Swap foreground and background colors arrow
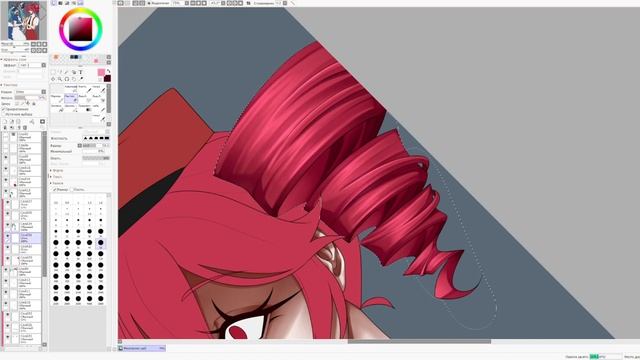The image size is (640, 360). click(x=109, y=71)
